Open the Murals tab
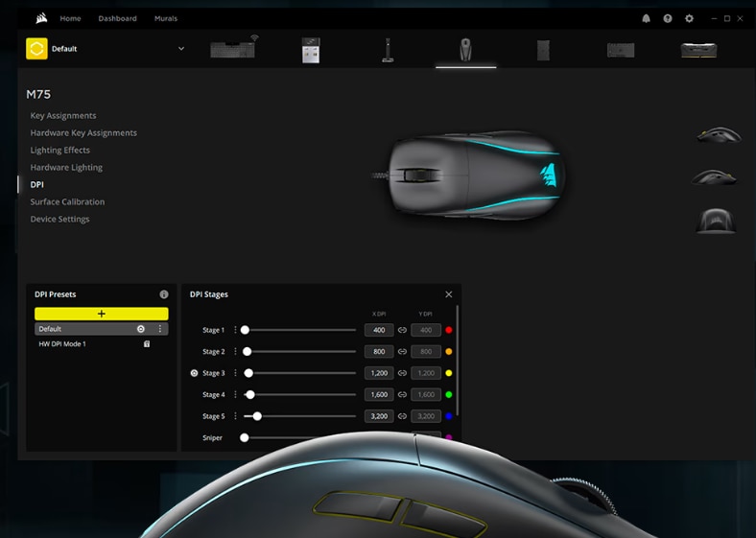The width and height of the screenshot is (756, 538). tap(166, 18)
